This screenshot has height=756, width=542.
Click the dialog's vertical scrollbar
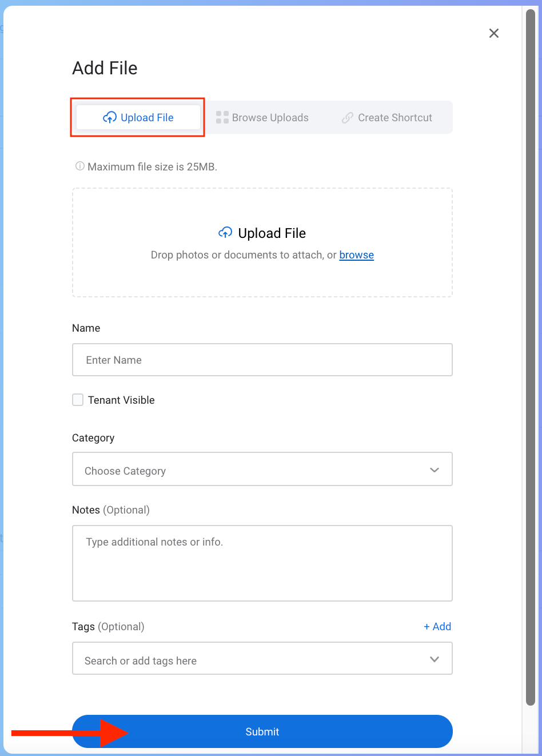tap(531, 357)
